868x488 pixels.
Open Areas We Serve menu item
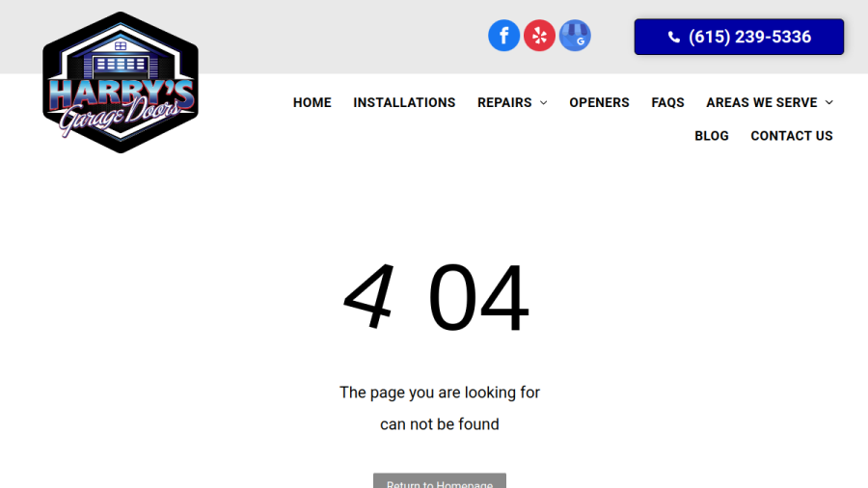point(762,103)
